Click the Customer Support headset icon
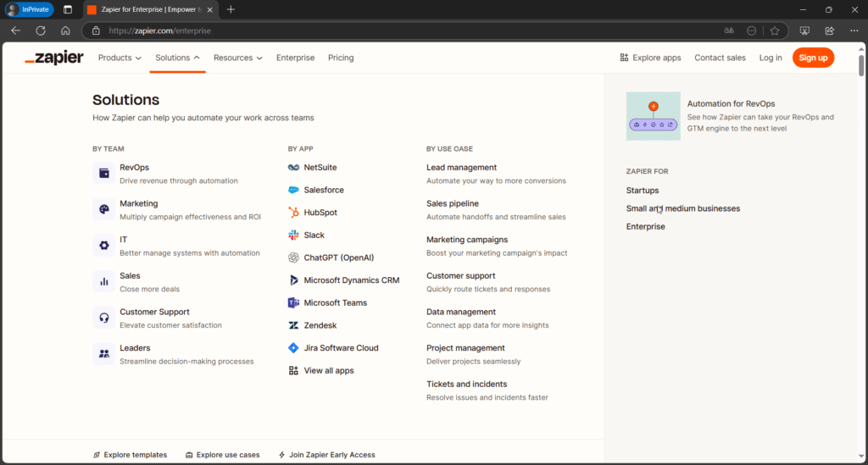Image resolution: width=868 pixels, height=465 pixels. click(103, 318)
